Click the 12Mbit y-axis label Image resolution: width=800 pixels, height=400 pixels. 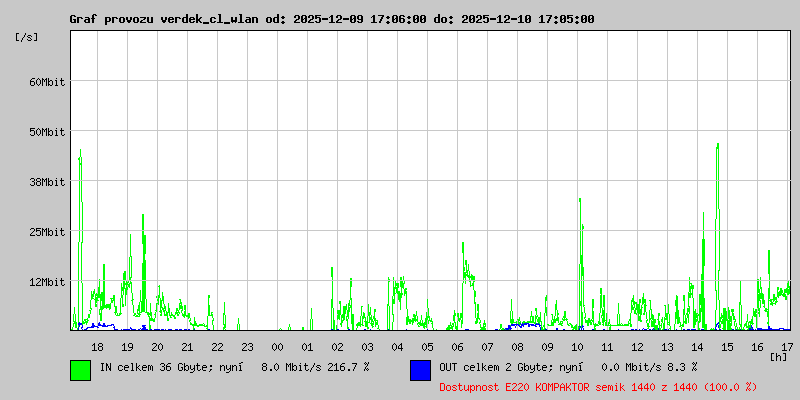point(46,282)
